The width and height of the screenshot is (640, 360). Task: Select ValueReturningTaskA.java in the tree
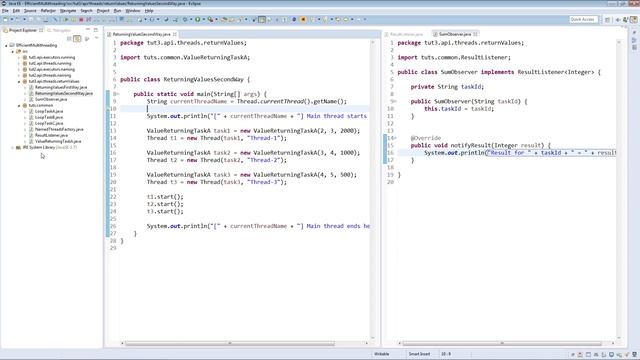(x=58, y=141)
